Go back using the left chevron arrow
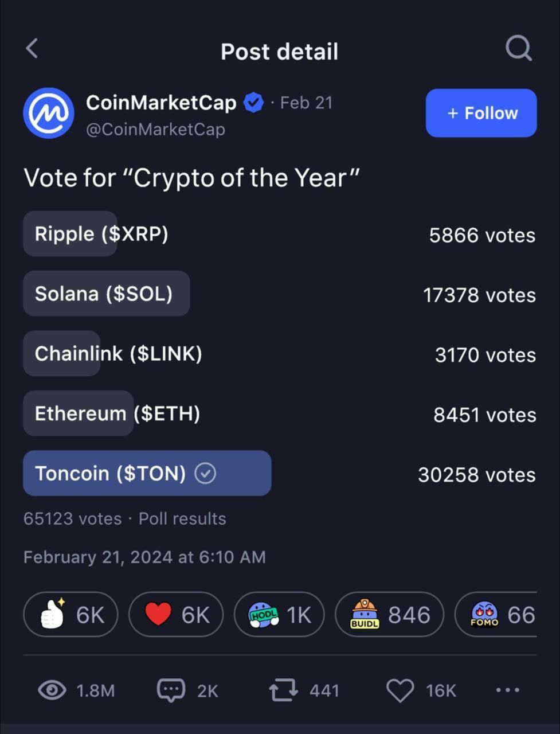 (x=32, y=49)
